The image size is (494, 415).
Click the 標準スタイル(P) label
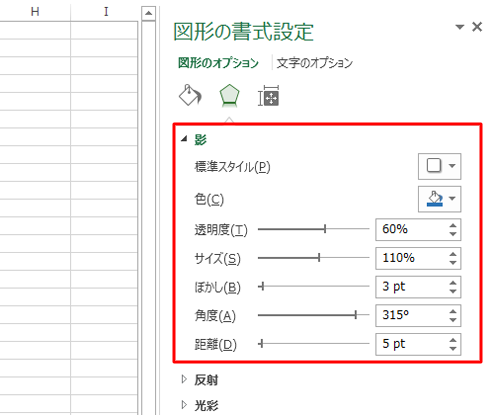coord(232,167)
